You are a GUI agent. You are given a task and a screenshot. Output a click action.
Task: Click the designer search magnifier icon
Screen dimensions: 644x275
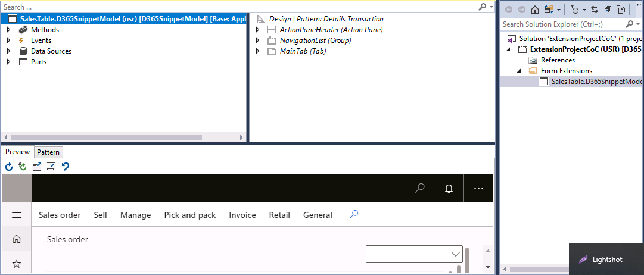(x=483, y=7)
